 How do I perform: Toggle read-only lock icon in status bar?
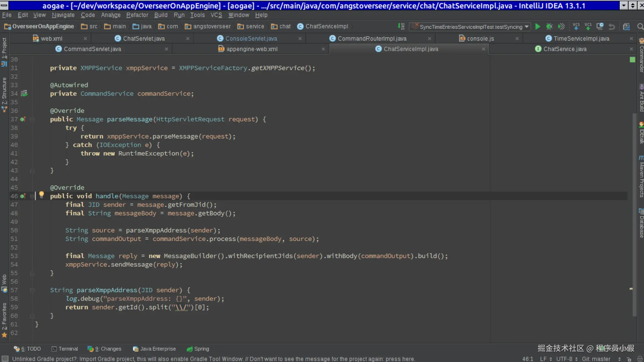pos(629,359)
